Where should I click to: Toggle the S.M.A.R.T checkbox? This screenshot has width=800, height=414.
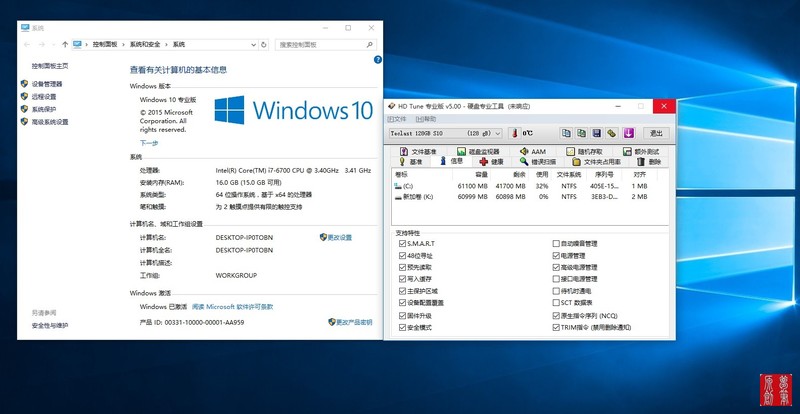403,243
